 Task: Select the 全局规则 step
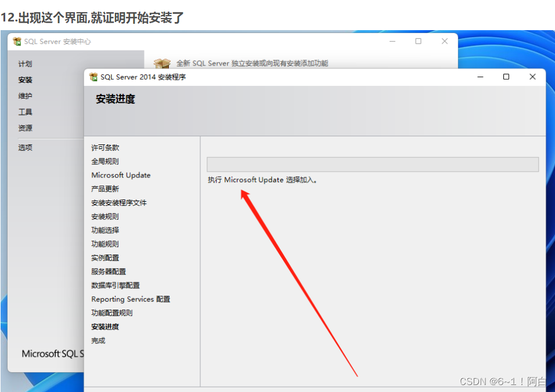[x=105, y=162]
